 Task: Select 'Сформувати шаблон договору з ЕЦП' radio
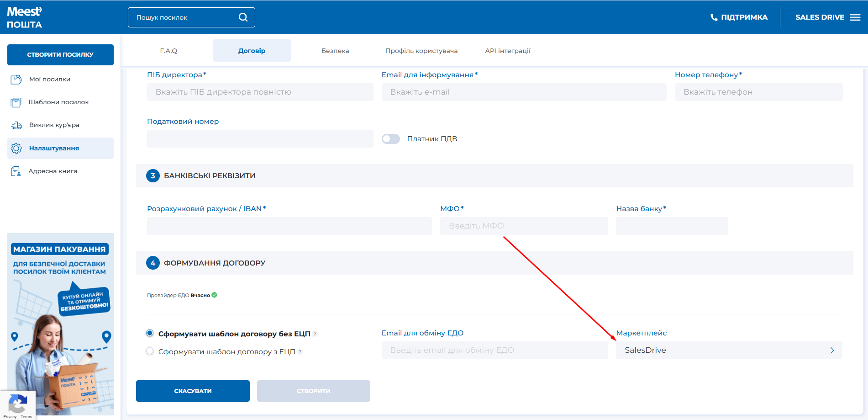pyautogui.click(x=150, y=351)
